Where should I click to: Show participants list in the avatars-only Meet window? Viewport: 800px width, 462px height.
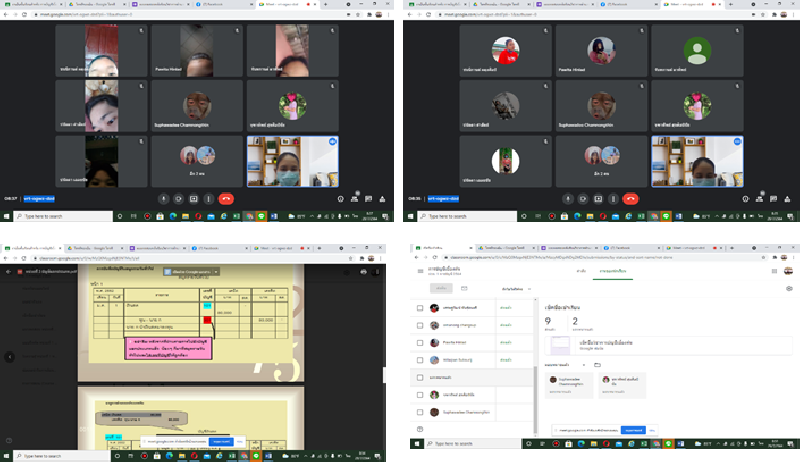pos(760,198)
